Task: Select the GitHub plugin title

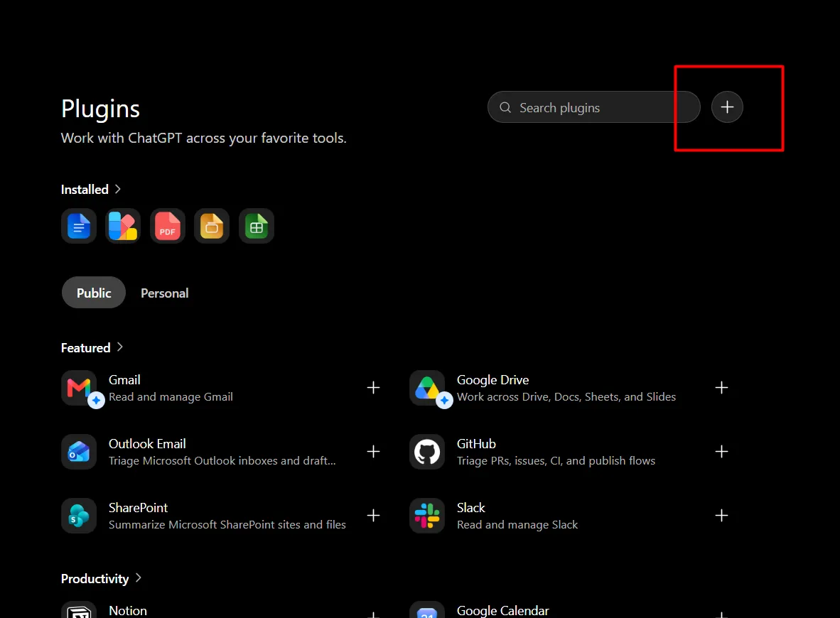Action: tap(476, 444)
